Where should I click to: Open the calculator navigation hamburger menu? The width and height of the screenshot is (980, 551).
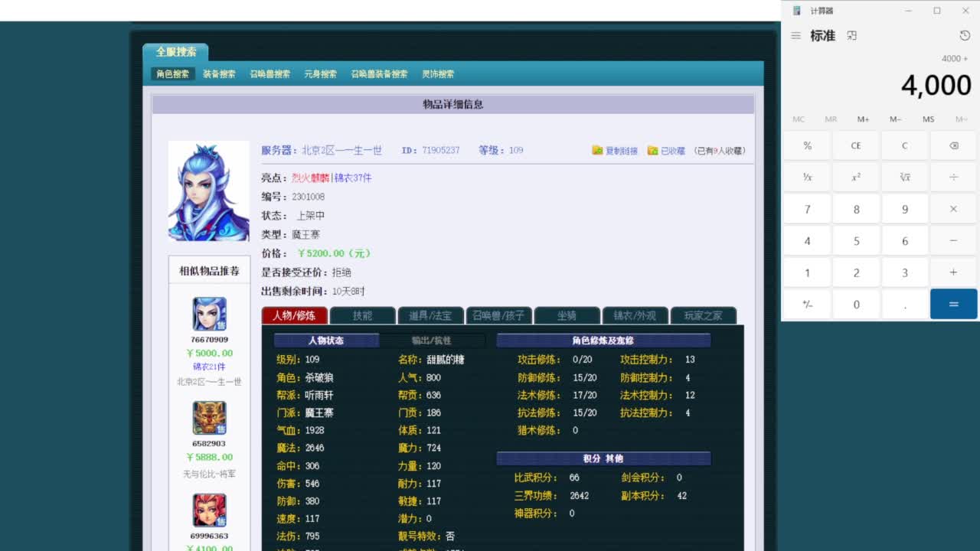click(x=795, y=35)
